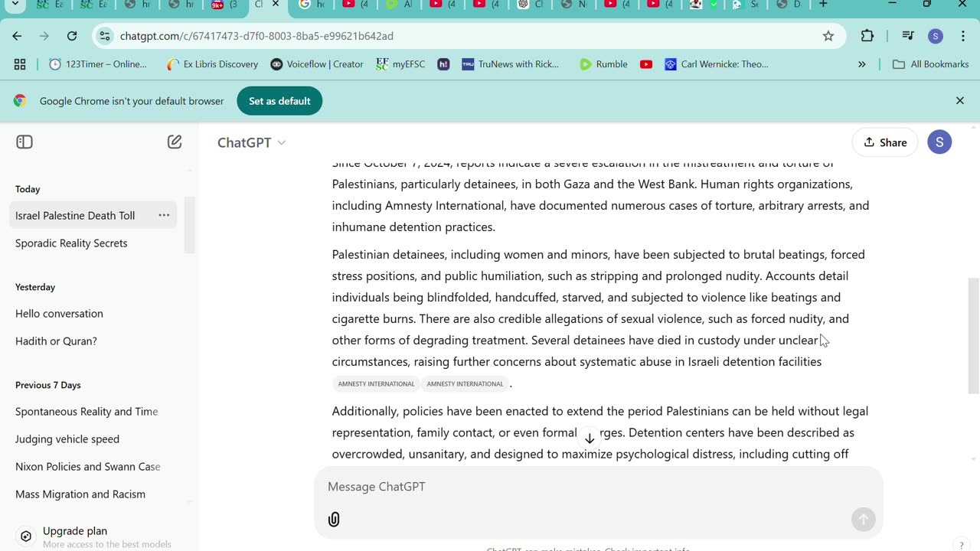
Task: Show hidden bookmarks with double chevron
Action: click(x=862, y=64)
